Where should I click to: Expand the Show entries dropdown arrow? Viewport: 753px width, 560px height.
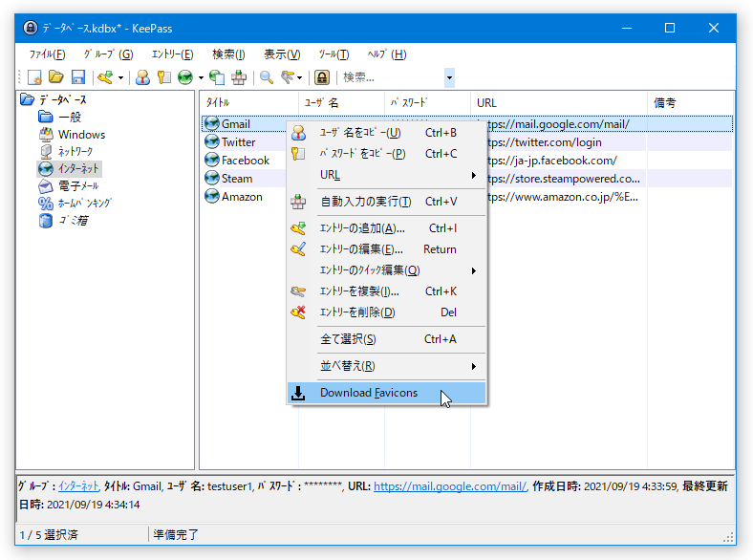pos(299,77)
